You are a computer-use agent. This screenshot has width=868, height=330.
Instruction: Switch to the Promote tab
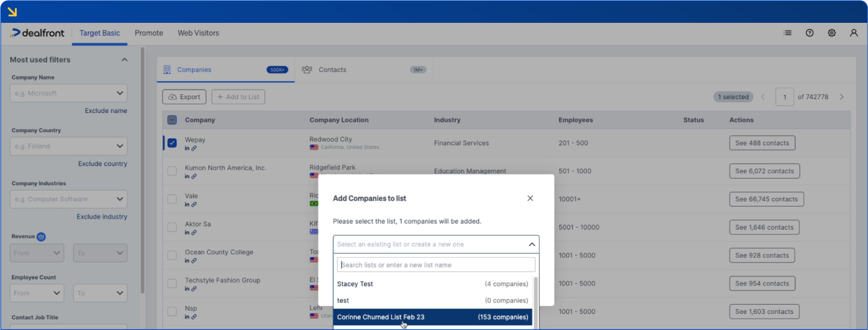(x=149, y=33)
